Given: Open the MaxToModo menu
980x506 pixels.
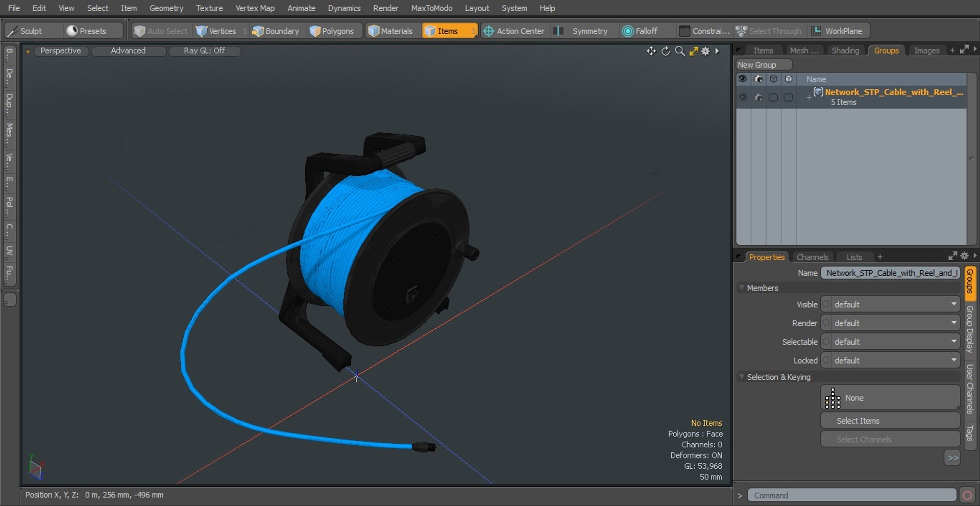Looking at the screenshot, I should [431, 8].
